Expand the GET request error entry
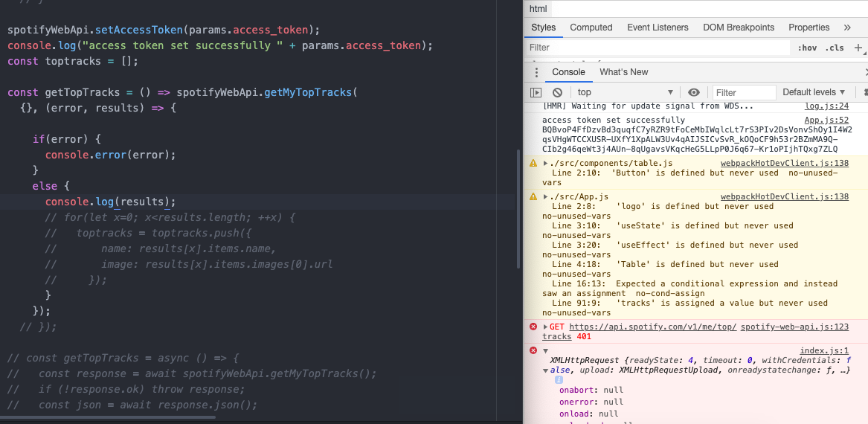 click(546, 327)
